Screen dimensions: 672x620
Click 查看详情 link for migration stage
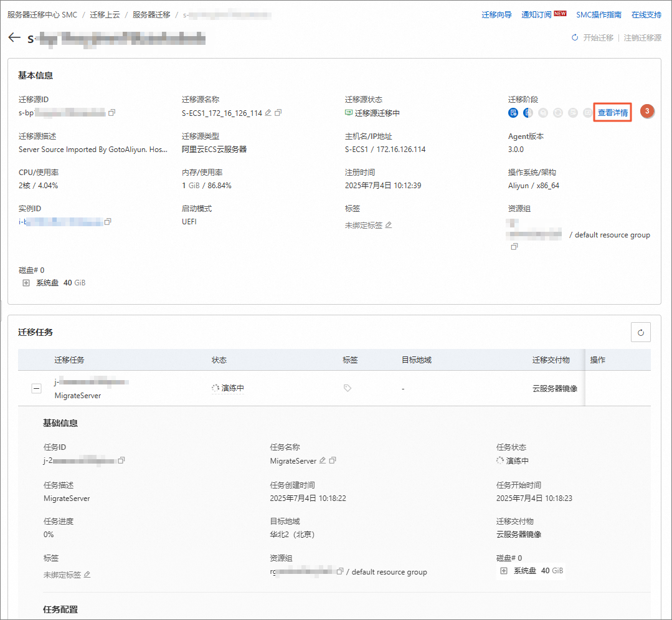coord(613,113)
